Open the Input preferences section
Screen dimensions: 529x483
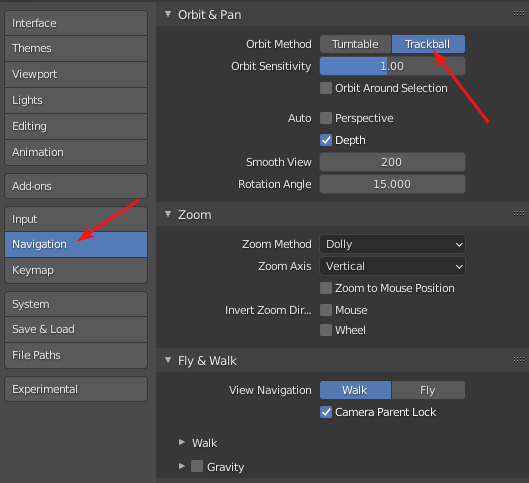point(76,219)
